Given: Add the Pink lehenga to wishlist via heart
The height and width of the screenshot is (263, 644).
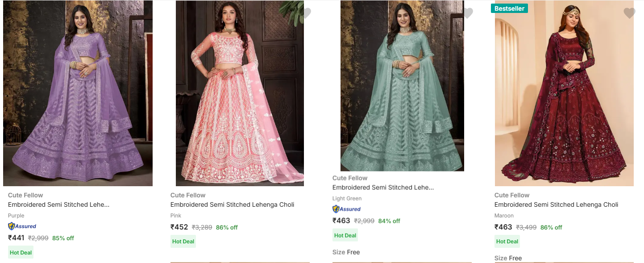Looking at the screenshot, I should 306,13.
